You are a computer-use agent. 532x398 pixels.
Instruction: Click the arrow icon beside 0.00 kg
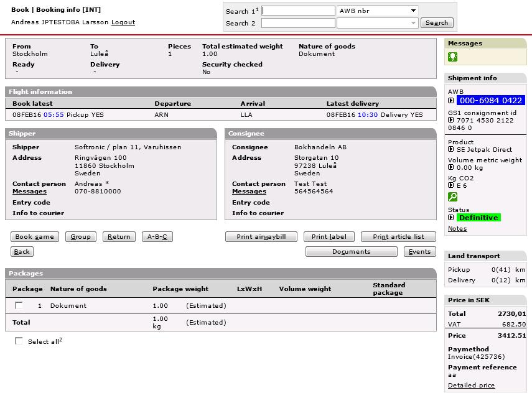451,167
